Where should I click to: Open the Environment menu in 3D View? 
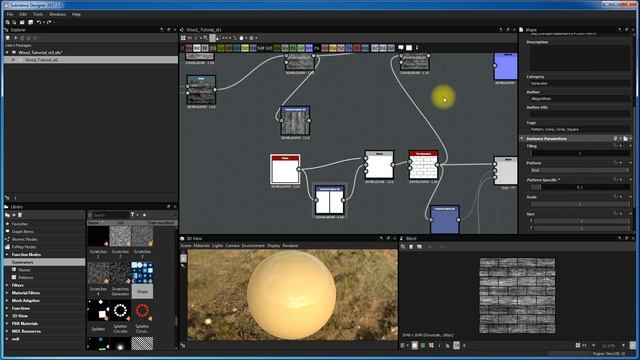coord(253,246)
